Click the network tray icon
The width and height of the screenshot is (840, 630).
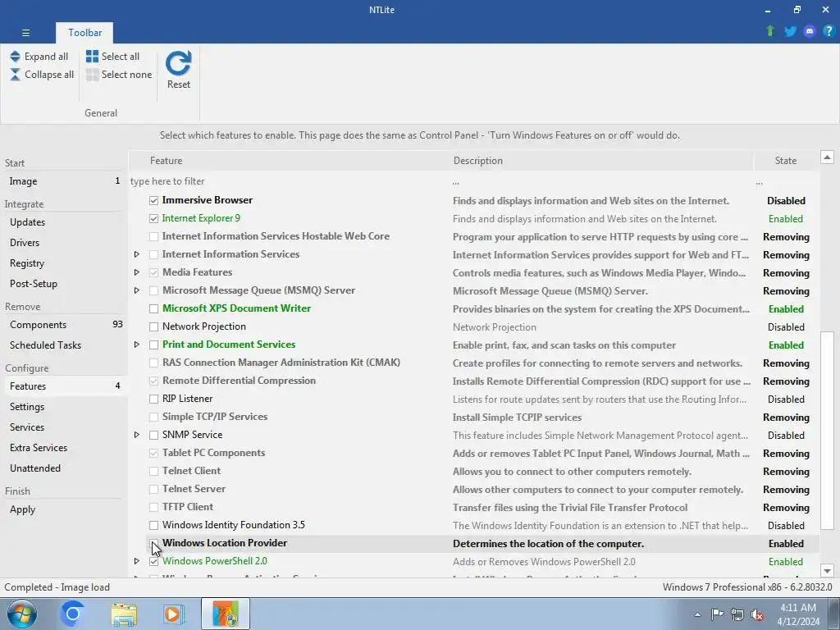[737, 614]
